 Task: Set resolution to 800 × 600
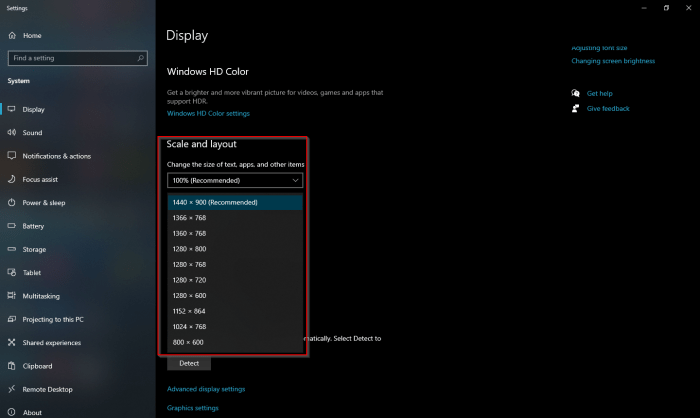coord(235,343)
